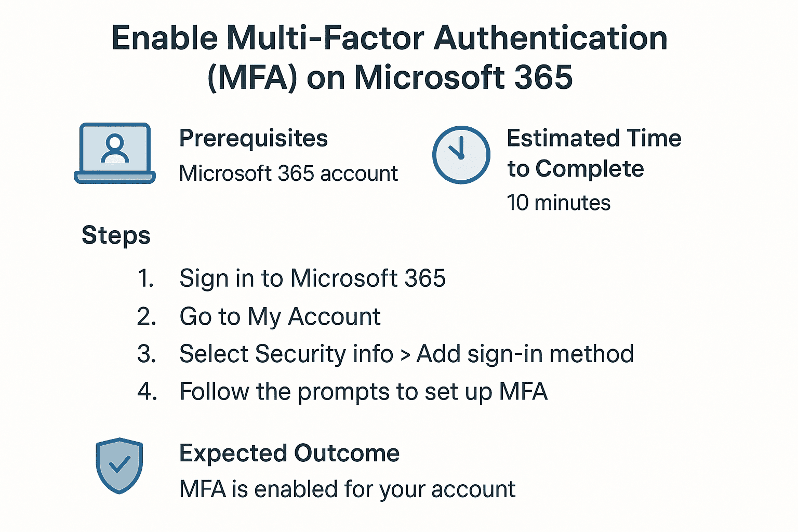
Task: Click step 4 Follow the prompts line
Action: (x=363, y=392)
